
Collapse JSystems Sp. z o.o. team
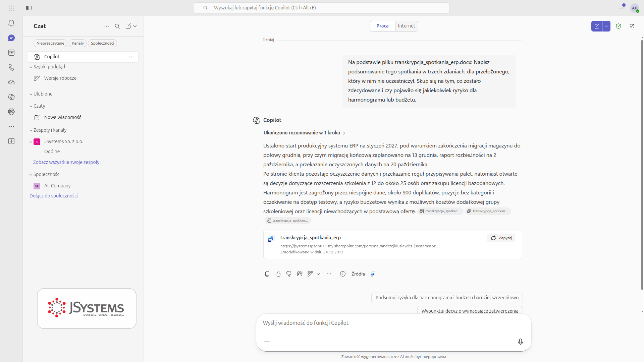(x=31, y=142)
